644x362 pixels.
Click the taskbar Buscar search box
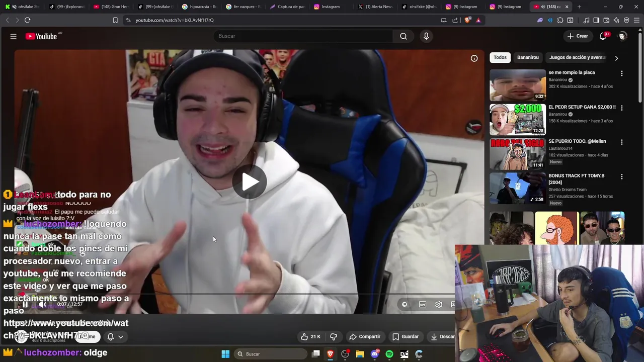pyautogui.click(x=271, y=354)
